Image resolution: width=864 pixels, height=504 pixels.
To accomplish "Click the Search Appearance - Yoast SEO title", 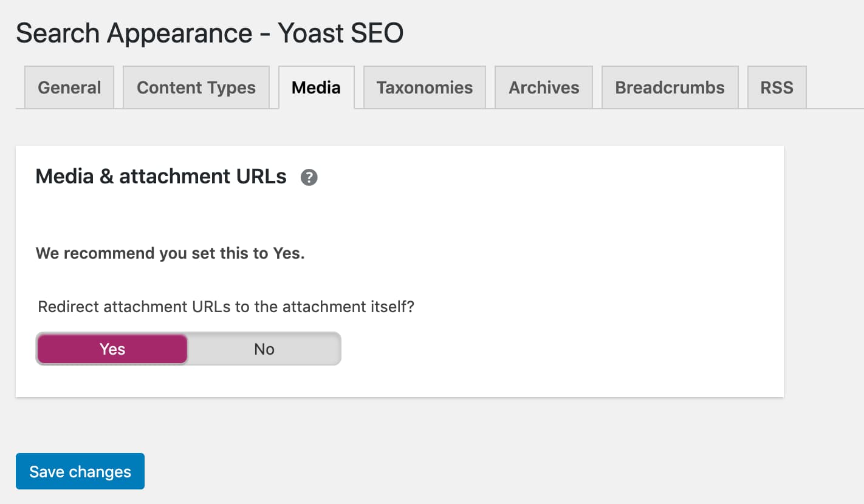I will tap(210, 33).
